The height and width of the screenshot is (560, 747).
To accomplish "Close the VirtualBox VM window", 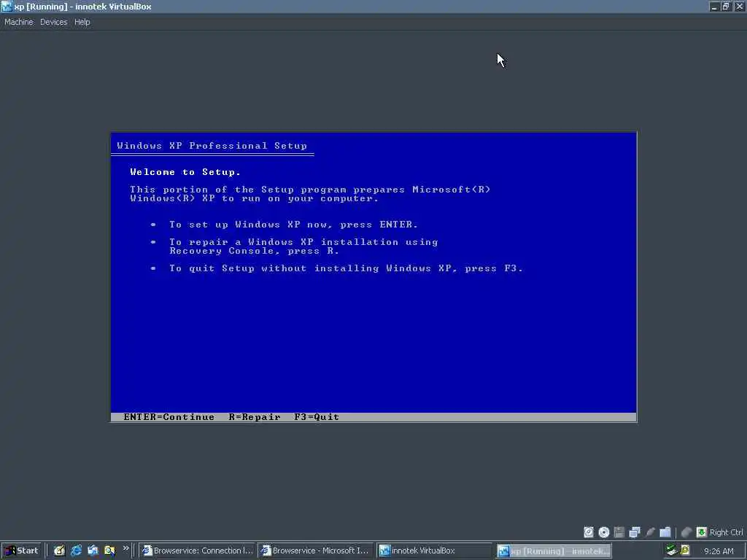I will (740, 6).
